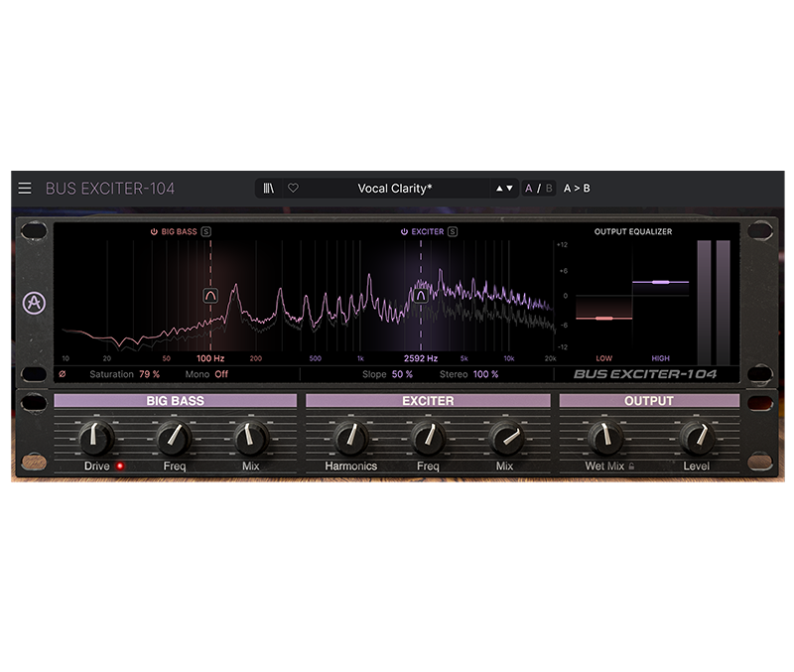The height and width of the screenshot is (672, 794).
Task: Click the Output Equalizer LOW band handle
Action: click(x=604, y=318)
